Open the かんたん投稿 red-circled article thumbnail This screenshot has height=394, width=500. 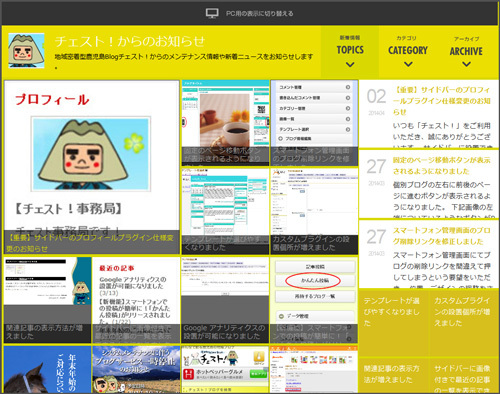point(314,300)
